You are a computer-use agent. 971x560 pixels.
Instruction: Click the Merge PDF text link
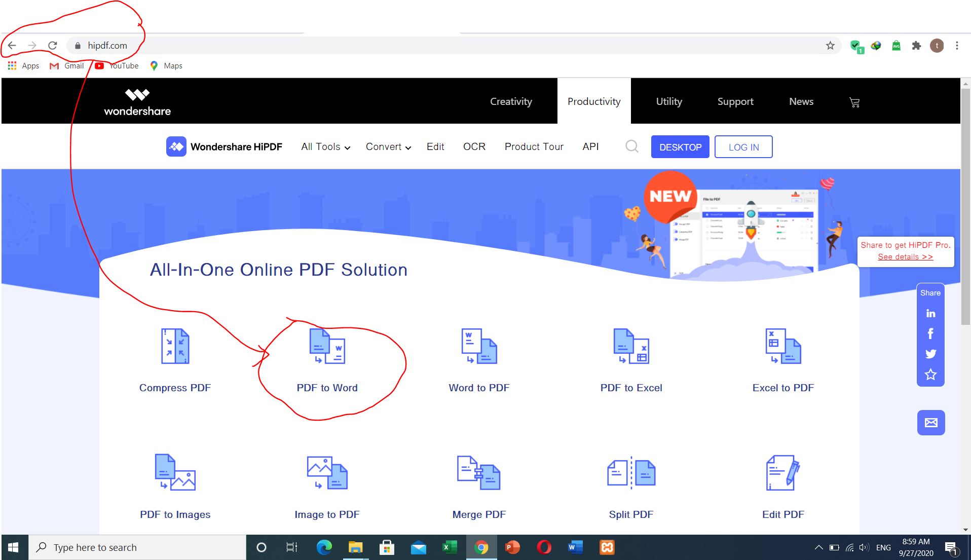pos(479,514)
